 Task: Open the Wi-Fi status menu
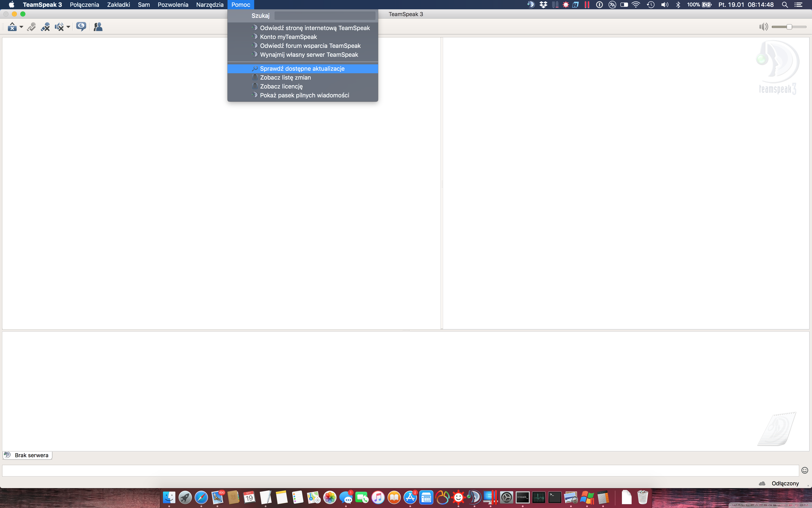point(636,5)
